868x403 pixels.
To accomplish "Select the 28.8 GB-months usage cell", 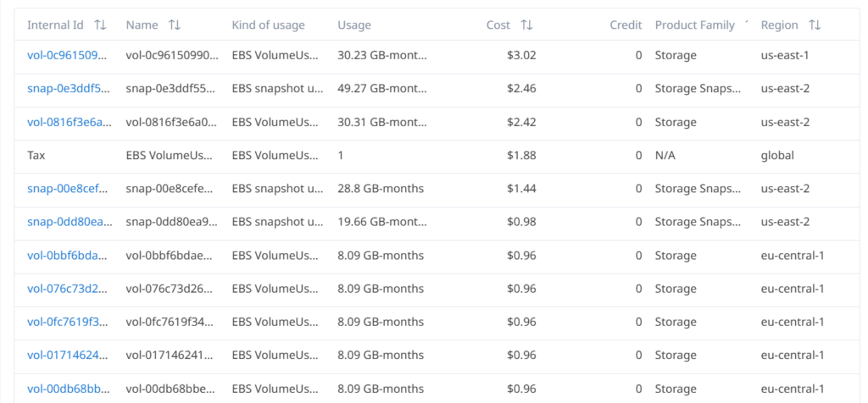I will pos(381,189).
